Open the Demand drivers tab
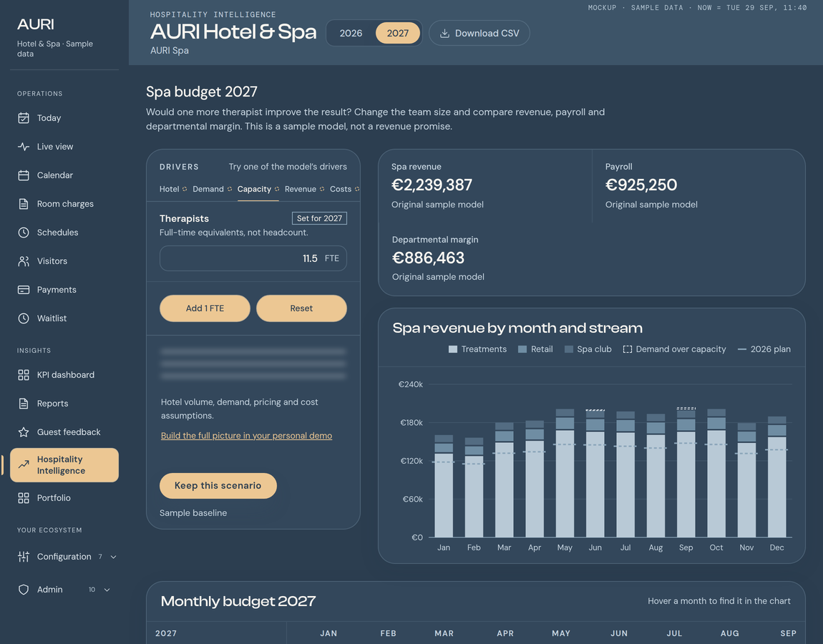Screen dimensions: 823x644 [x=212, y=189]
